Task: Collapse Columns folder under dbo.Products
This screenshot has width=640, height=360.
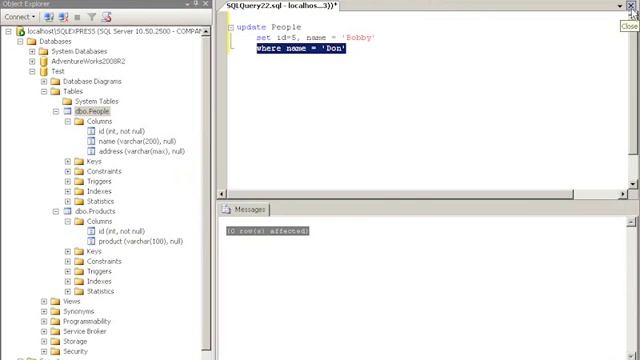Action: point(68,221)
